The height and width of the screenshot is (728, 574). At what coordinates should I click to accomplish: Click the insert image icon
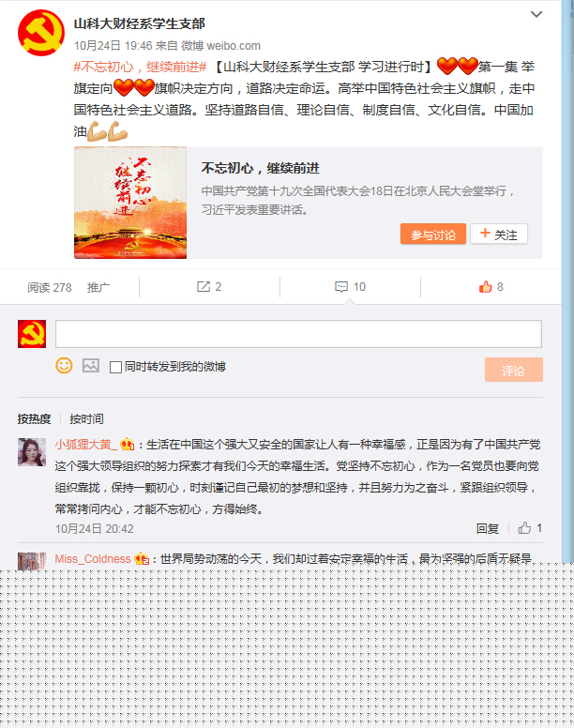[x=91, y=365]
